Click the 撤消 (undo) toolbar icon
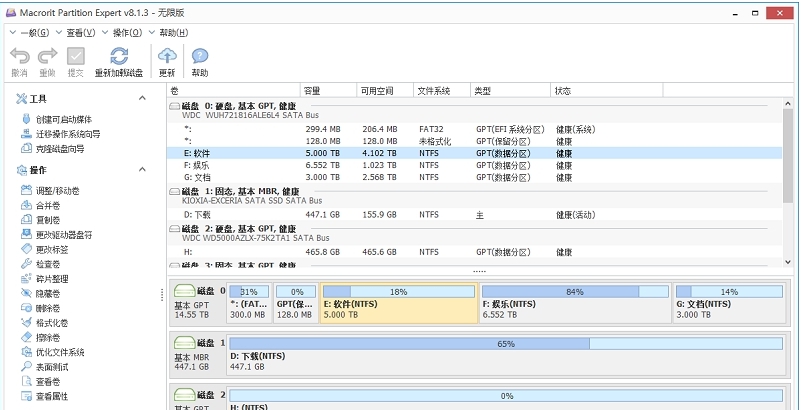This screenshot has height=410, width=802. tap(19, 57)
